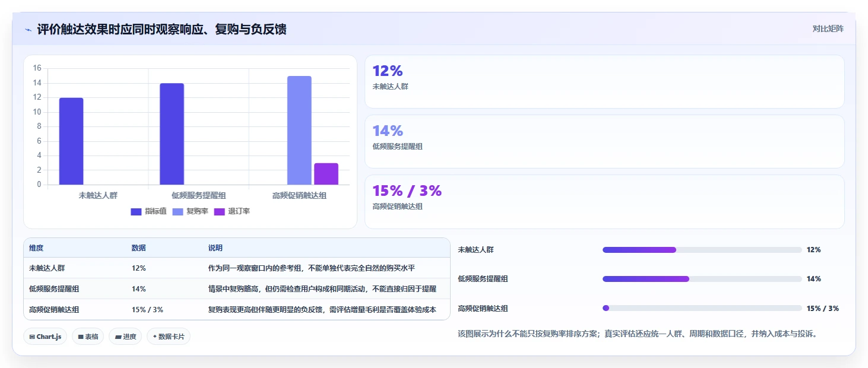Toggle the 复购率 legend swatch
868x368 pixels.
point(178,211)
